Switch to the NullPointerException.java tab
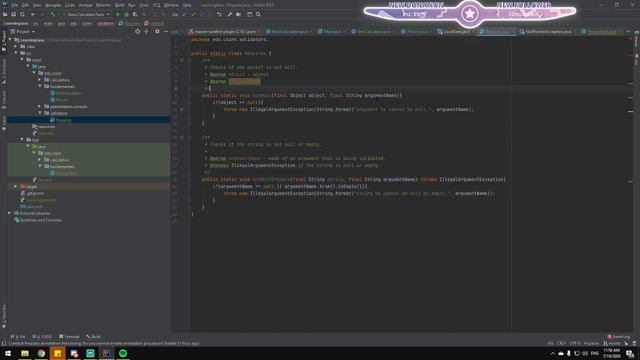 pyautogui.click(x=547, y=31)
